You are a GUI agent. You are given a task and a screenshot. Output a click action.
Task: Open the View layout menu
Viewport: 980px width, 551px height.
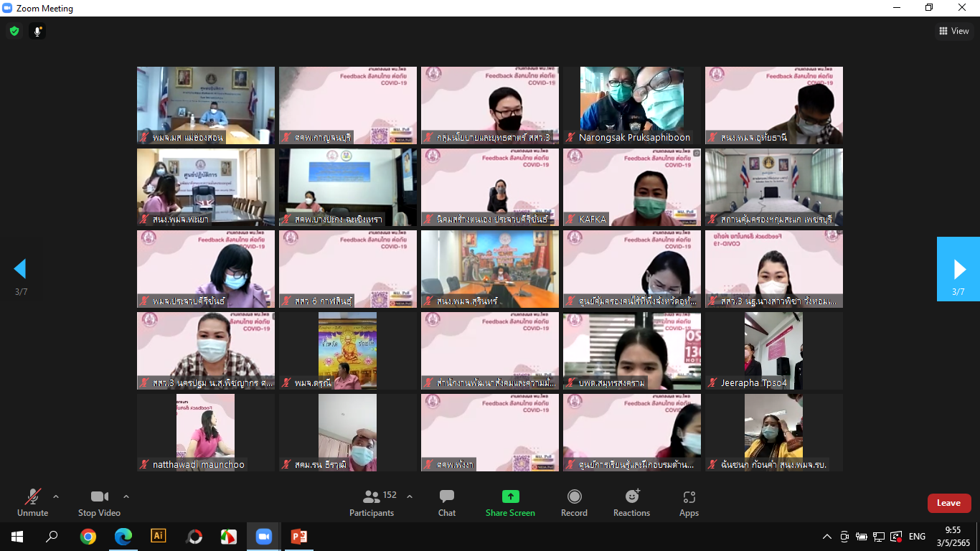coord(954,31)
